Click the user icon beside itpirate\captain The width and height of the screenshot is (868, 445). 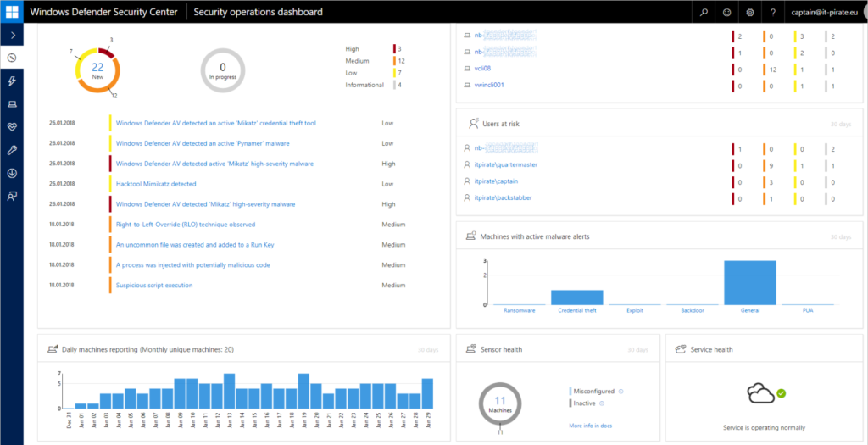click(467, 181)
